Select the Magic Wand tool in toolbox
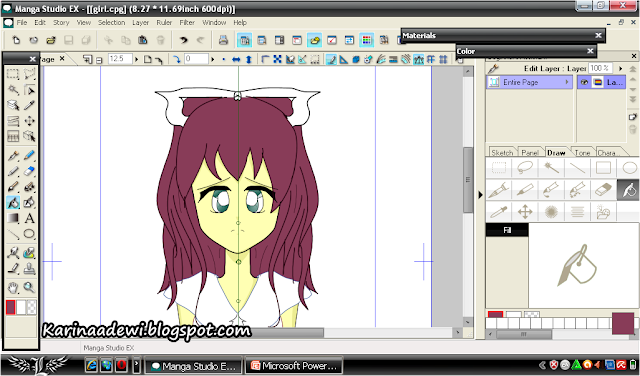Image resolution: width=640 pixels, height=376 pixels. 13,89
